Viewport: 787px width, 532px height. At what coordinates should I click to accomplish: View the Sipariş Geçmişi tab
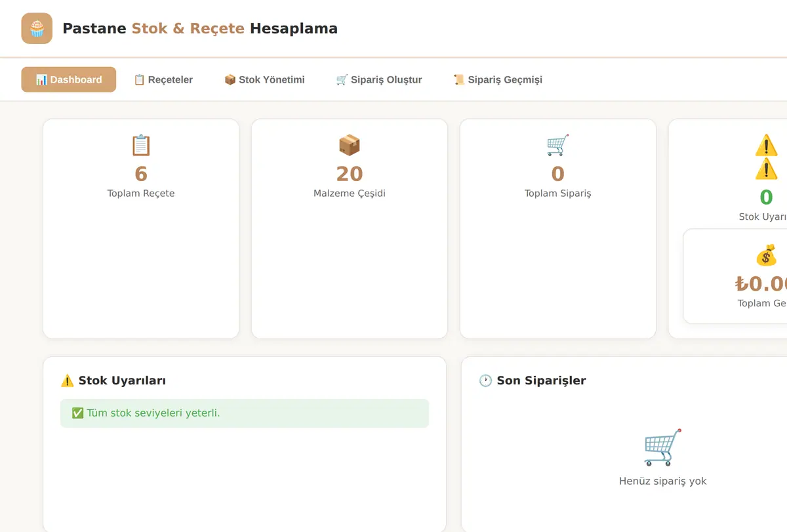click(498, 79)
